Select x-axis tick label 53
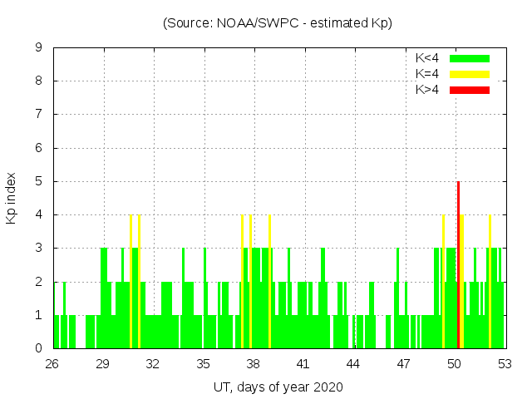Screen dimensions: 532x399 [x=504, y=364]
